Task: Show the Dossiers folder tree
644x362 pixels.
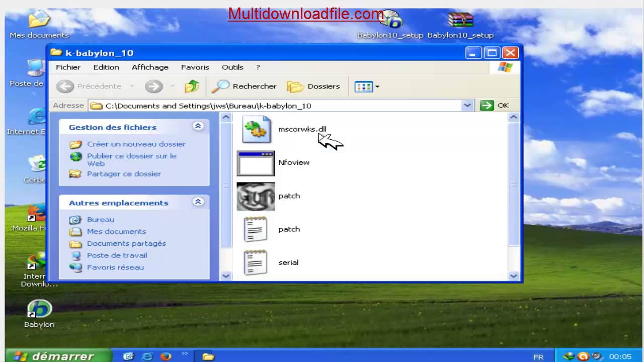Action: tap(314, 86)
